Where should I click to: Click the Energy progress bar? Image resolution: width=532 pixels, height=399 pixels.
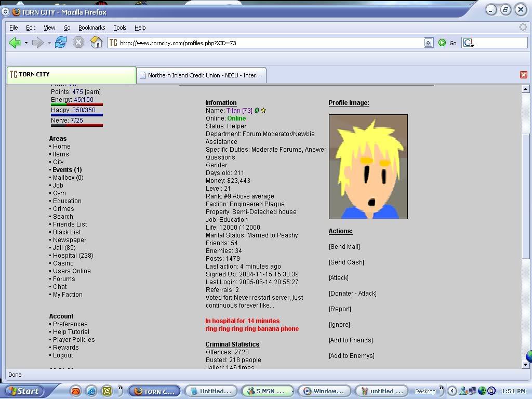pos(77,104)
